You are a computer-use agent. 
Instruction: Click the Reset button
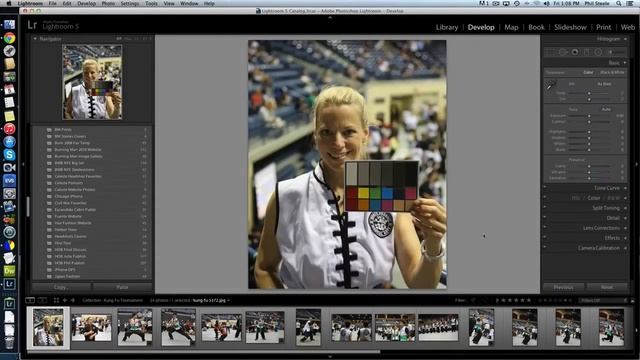tap(607, 287)
